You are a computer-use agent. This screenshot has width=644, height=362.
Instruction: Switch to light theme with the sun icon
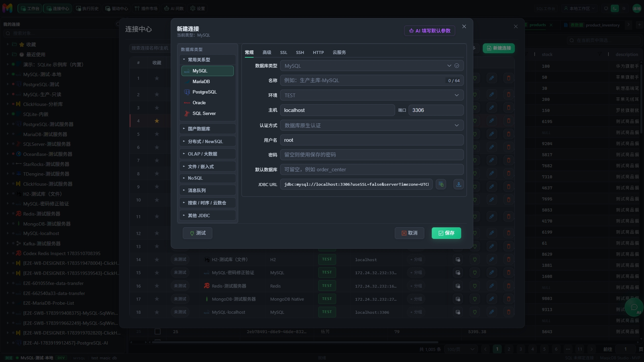pyautogui.click(x=624, y=8)
